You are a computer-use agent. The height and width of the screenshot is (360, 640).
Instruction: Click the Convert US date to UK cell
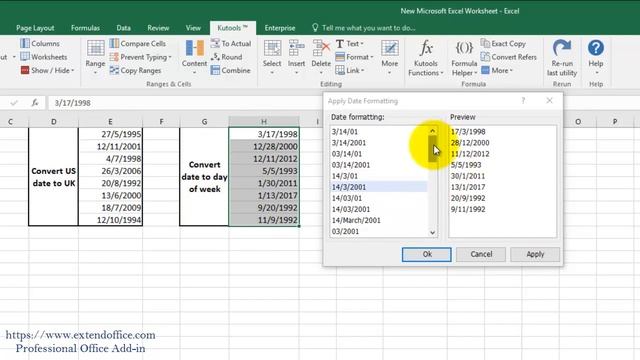[53, 177]
